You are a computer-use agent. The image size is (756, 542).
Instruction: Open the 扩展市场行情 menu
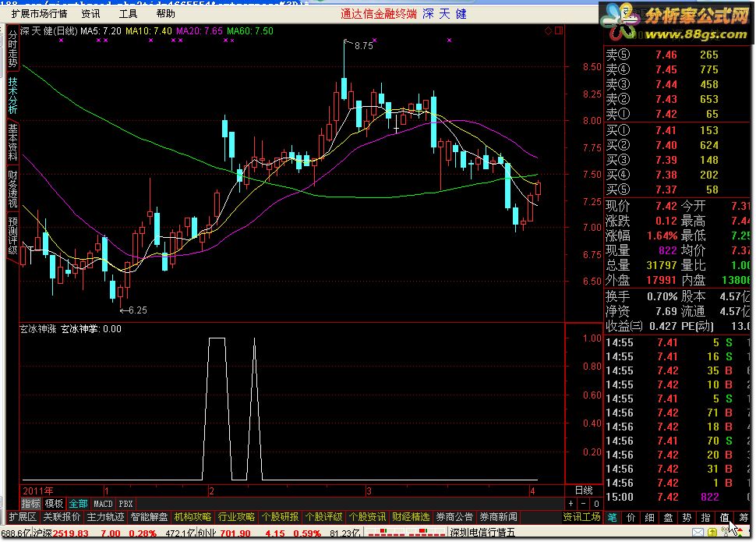pos(39,13)
